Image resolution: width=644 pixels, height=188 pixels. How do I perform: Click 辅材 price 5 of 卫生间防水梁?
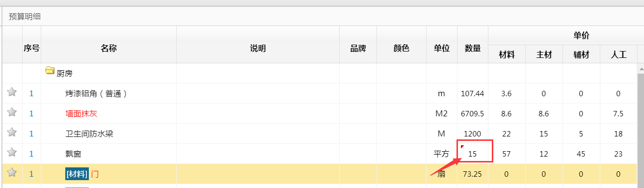pyautogui.click(x=581, y=134)
